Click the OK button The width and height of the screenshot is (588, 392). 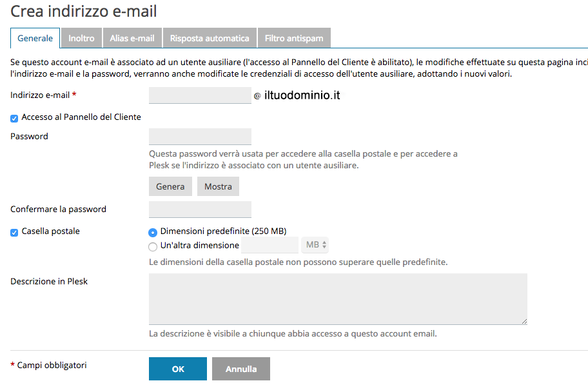point(178,369)
